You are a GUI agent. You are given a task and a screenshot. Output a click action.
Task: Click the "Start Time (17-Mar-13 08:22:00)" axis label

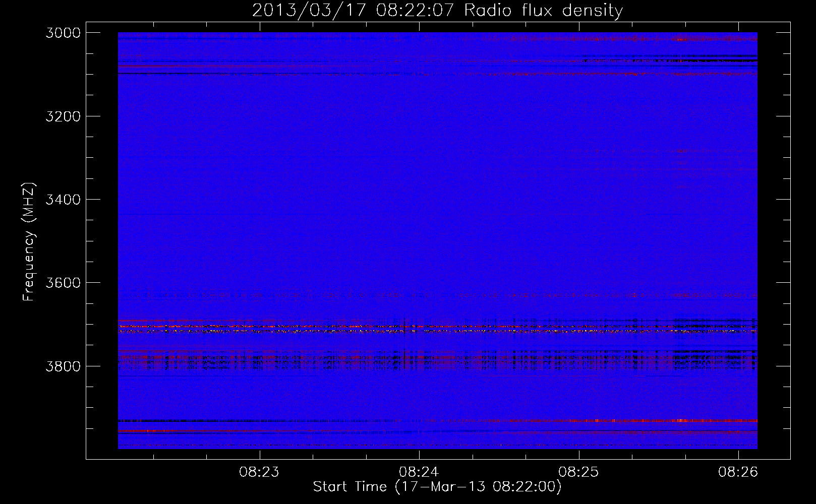437,487
